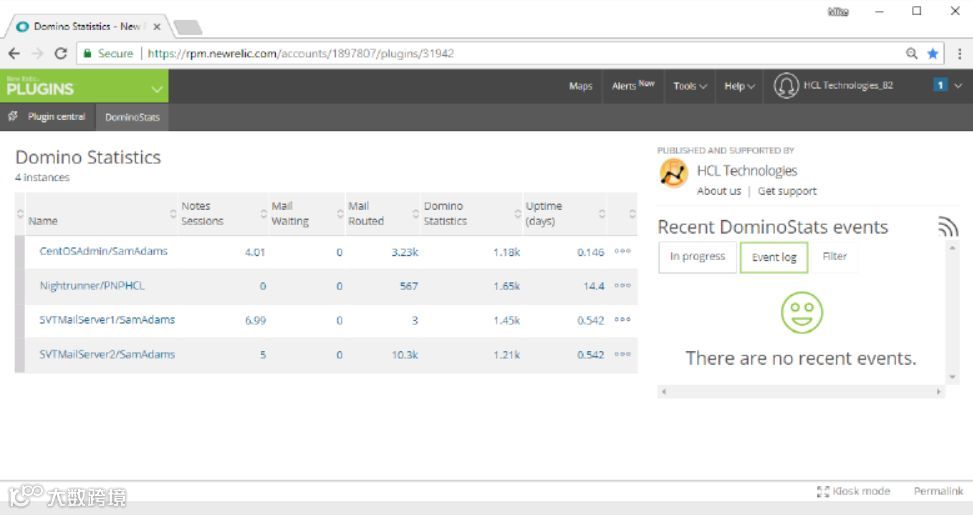Switch to In progress events tab

tap(697, 257)
